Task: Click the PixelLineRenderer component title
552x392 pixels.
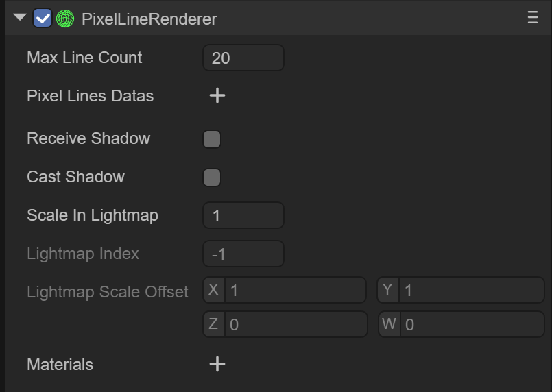Action: pyautogui.click(x=149, y=19)
